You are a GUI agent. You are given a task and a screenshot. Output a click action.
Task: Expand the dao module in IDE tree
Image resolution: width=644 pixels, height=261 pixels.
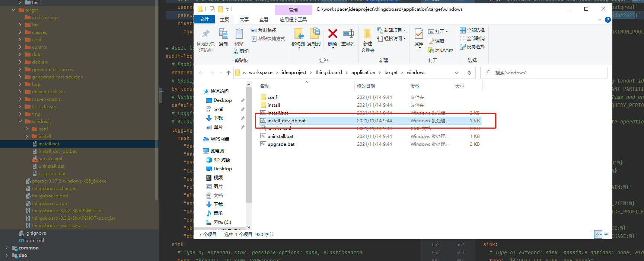(x=7, y=255)
